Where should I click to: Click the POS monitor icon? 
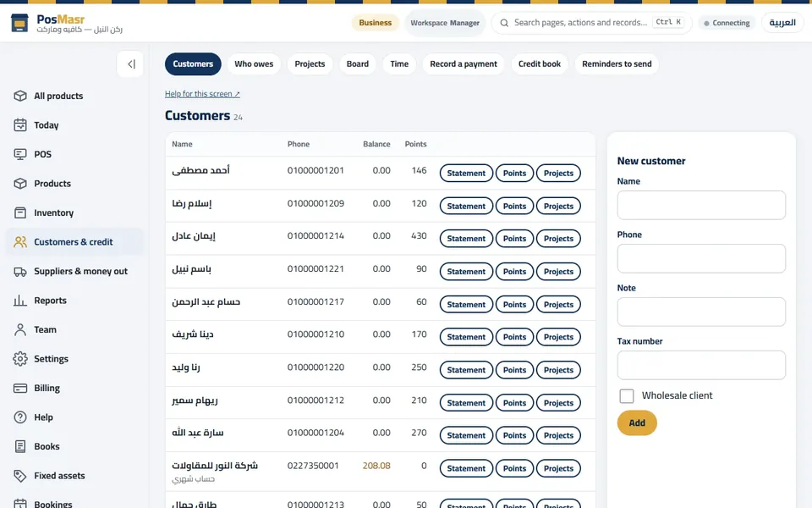coord(20,154)
